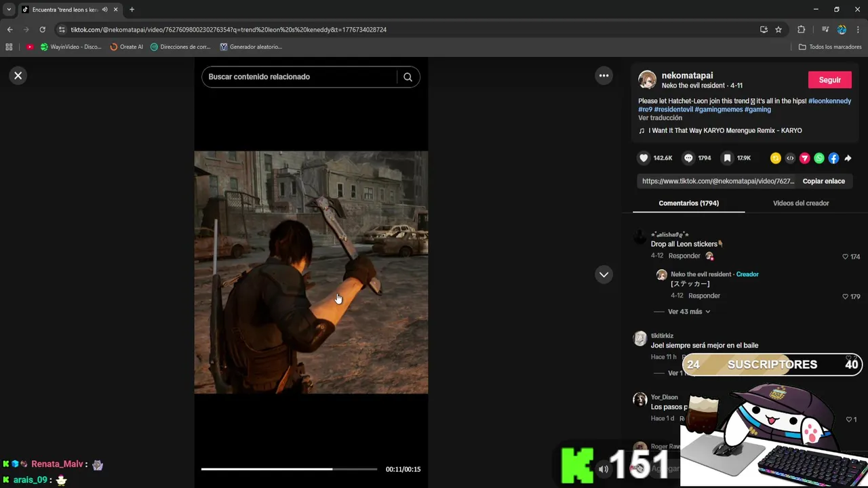Bookmark this page with star icon

click(x=778, y=30)
